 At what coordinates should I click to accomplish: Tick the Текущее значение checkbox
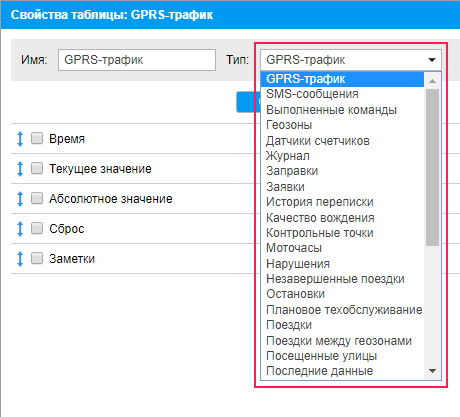click(37, 168)
